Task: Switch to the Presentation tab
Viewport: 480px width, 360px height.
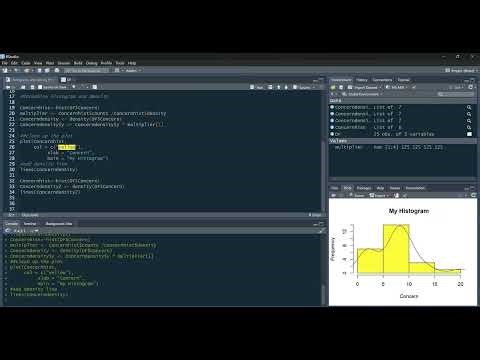Action: click(x=415, y=188)
